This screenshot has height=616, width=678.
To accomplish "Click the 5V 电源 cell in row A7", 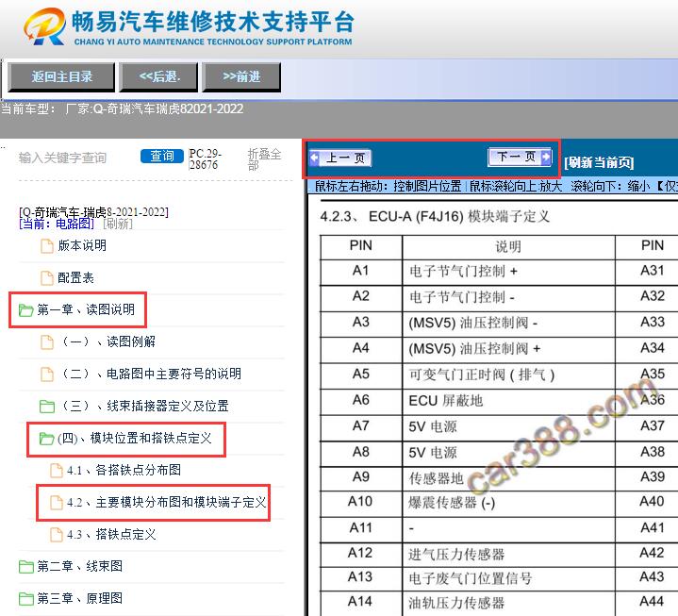I will point(508,427).
